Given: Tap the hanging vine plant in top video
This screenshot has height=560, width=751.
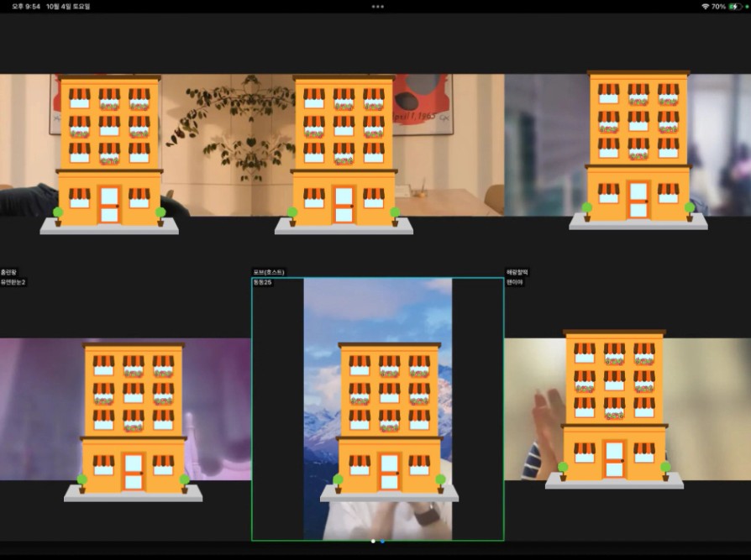Looking at the screenshot, I should [227, 126].
